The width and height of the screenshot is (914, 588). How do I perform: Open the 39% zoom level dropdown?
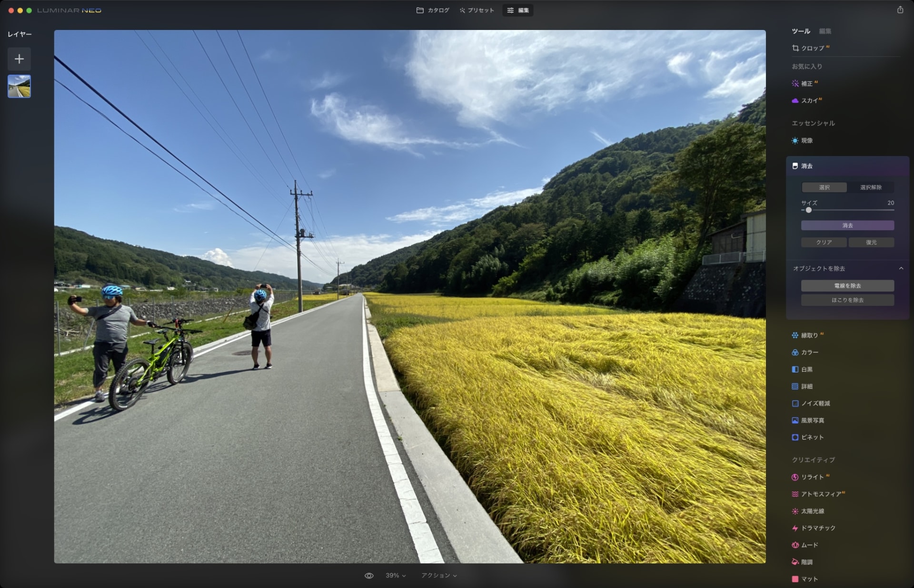395,575
